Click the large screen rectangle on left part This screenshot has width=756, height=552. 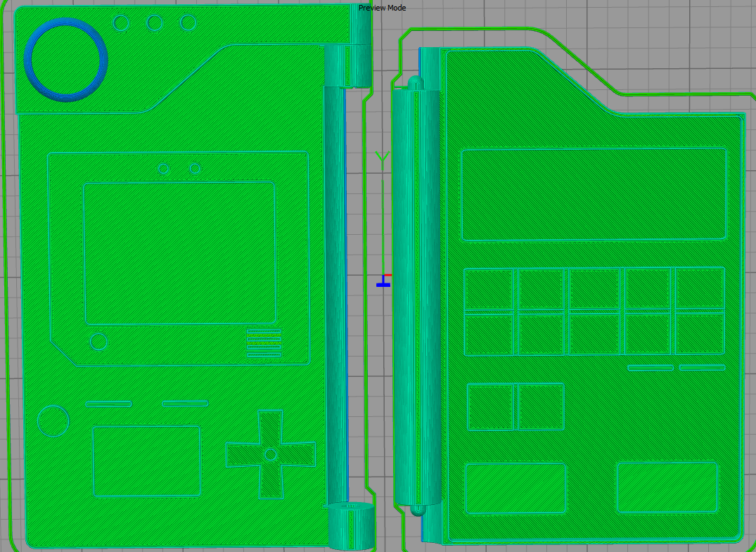(x=179, y=253)
